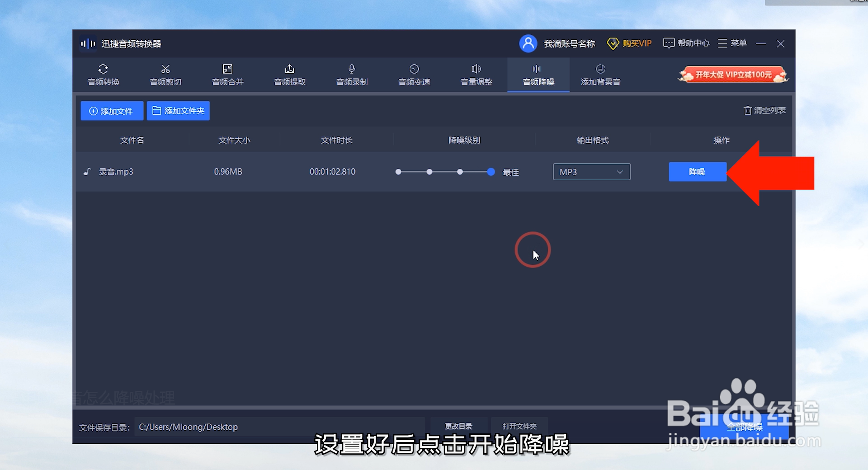Click the 迅捷音频转换器 app logo icon
868x470 pixels.
coord(88,44)
